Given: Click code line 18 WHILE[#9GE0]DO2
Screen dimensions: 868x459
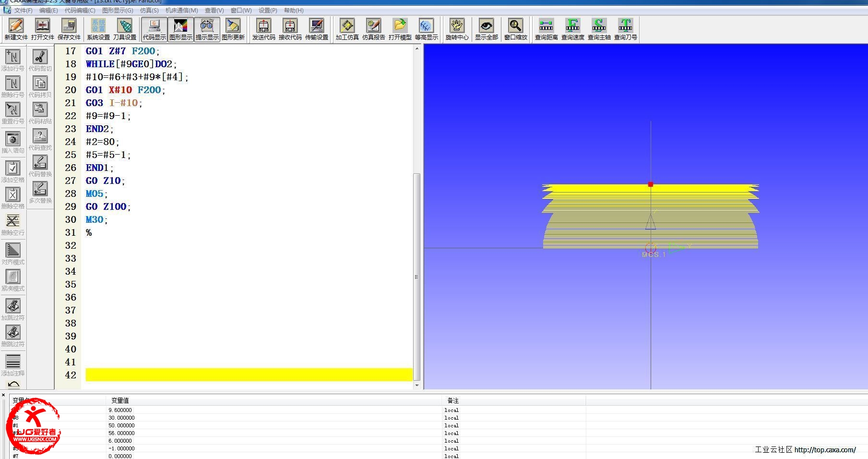Looking at the screenshot, I should click(x=131, y=64).
